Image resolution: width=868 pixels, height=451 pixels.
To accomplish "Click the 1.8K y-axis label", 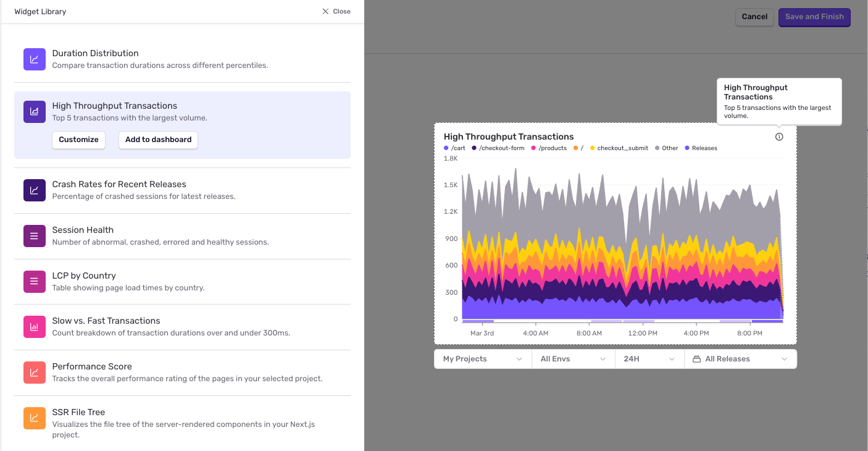I will (451, 158).
